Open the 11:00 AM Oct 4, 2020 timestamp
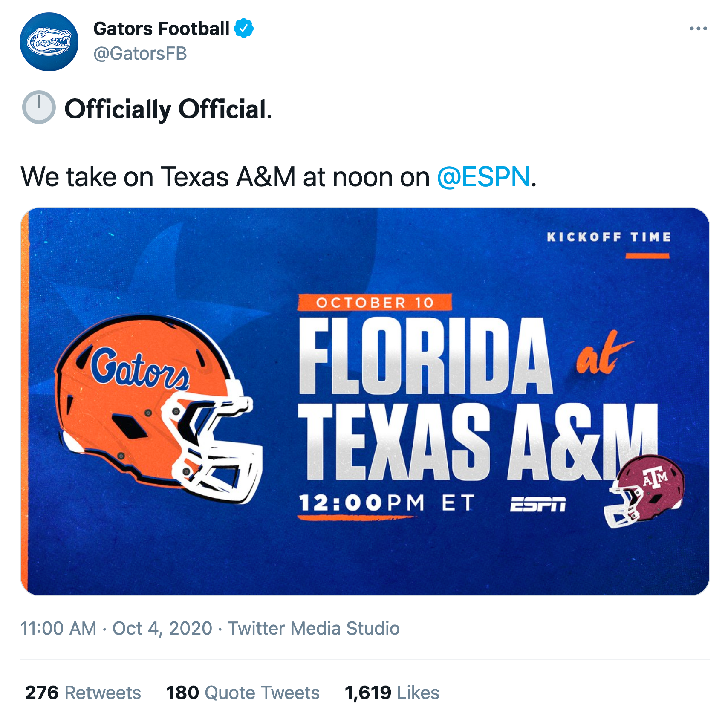The height and width of the screenshot is (722, 728). (x=116, y=629)
